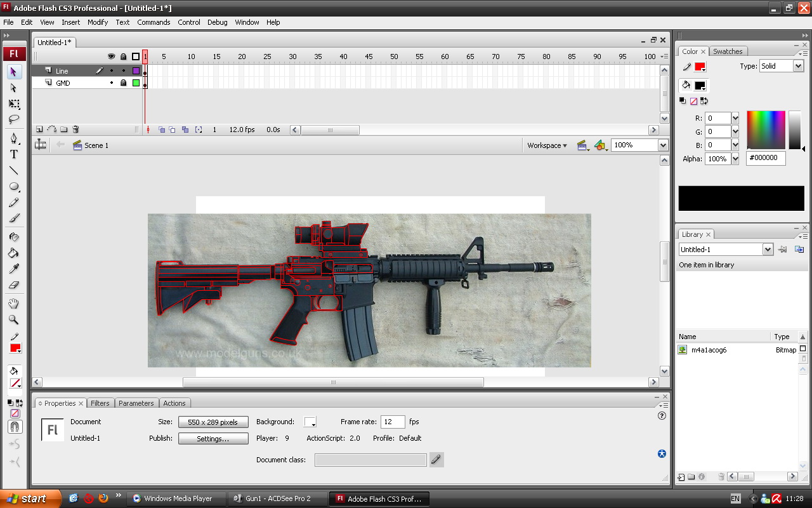Select the Lasso tool
Screen dimensions: 812x508
point(13,120)
